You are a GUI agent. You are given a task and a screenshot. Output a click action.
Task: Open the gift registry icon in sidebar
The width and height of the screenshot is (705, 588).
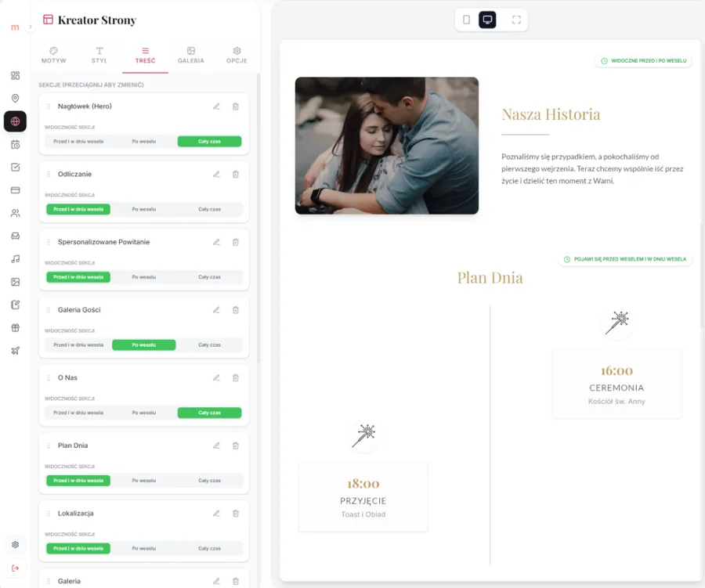[x=14, y=327]
